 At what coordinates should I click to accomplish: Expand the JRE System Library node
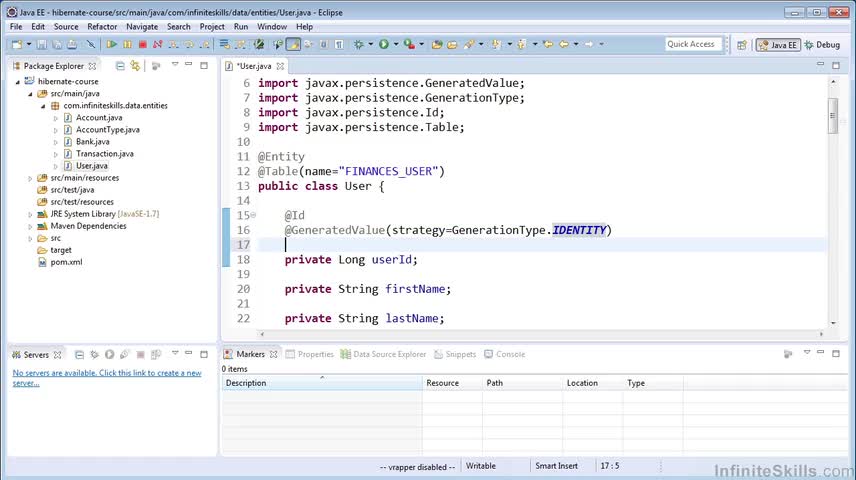pyautogui.click(x=31, y=214)
